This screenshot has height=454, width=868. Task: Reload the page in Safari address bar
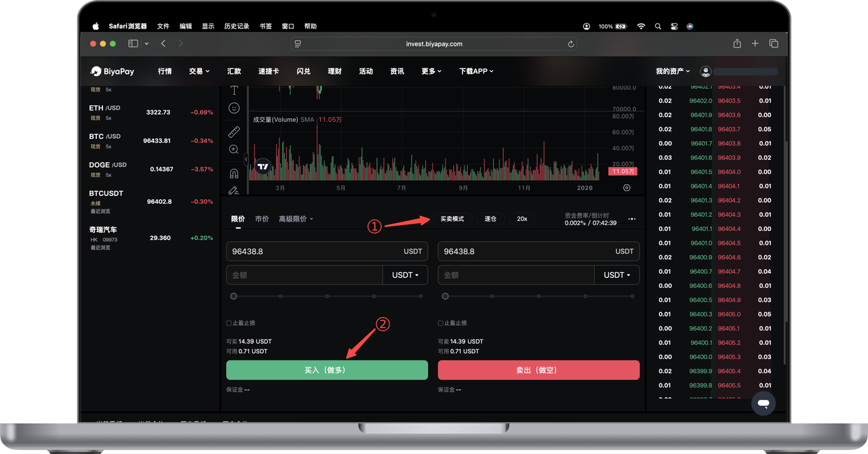tap(571, 44)
